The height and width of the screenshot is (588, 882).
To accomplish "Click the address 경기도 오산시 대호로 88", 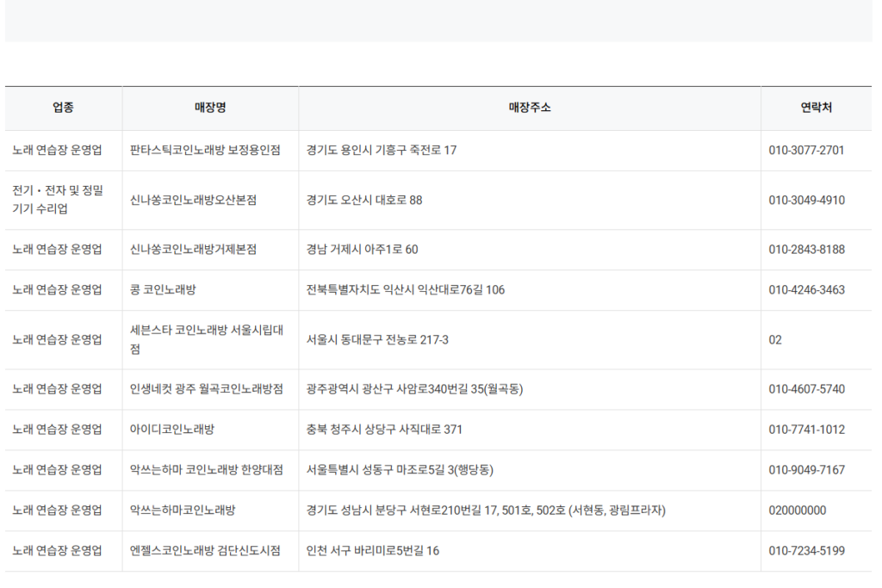I will [x=363, y=200].
